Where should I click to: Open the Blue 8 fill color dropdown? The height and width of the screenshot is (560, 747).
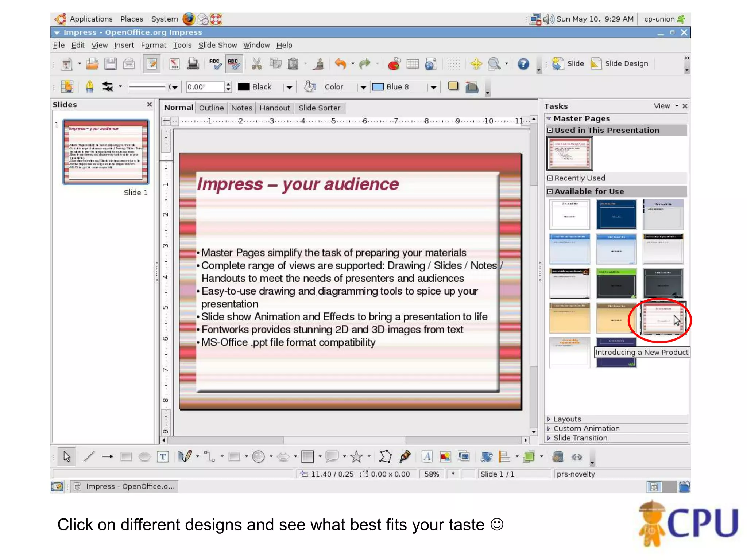tap(433, 87)
